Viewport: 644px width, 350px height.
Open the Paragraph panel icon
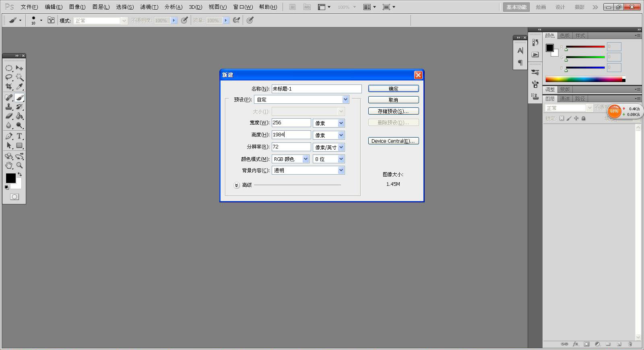520,62
